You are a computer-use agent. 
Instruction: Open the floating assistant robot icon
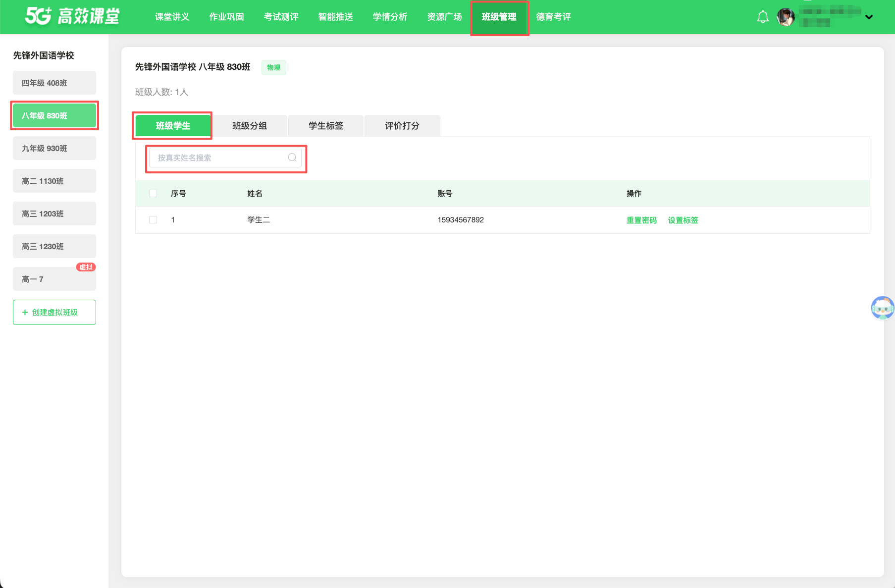point(883,308)
